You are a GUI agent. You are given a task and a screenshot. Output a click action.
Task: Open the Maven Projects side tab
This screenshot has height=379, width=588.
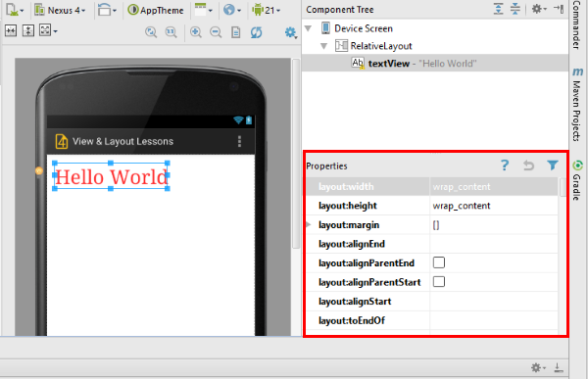(x=577, y=104)
